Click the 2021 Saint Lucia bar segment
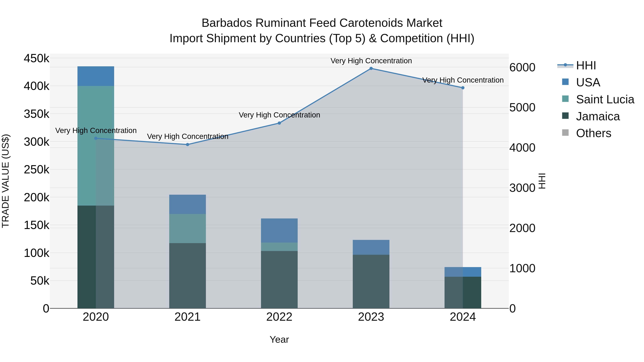The width and height of the screenshot is (644, 362). point(187,228)
